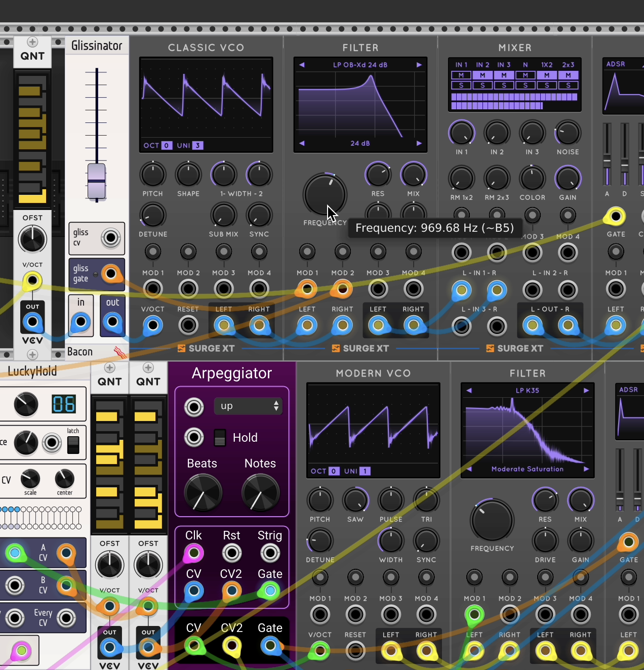The image size is (644, 670).
Task: Click the Modern VCO RESET jack
Action: pyautogui.click(x=355, y=651)
